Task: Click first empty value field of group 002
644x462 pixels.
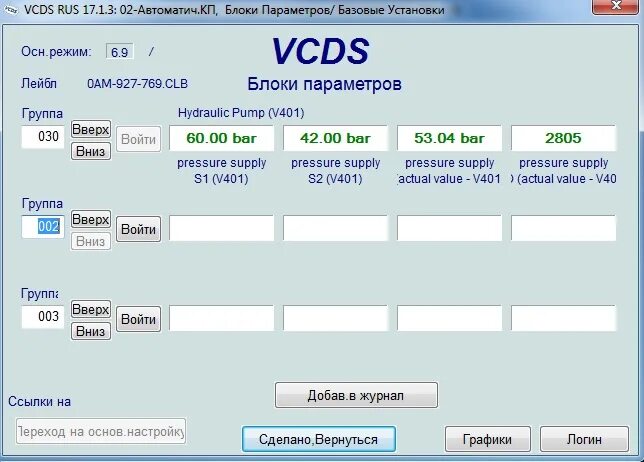Action: point(221,228)
